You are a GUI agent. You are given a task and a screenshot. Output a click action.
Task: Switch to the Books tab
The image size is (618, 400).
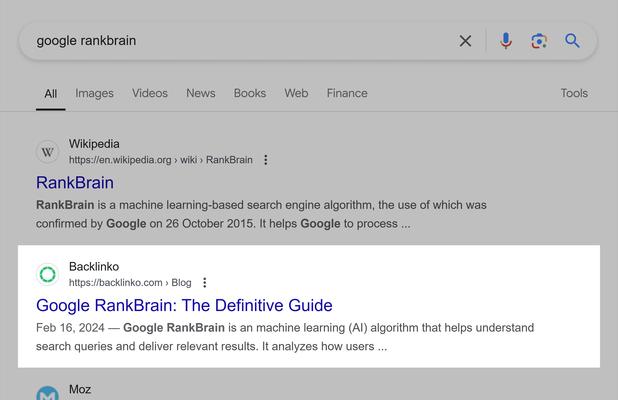pyautogui.click(x=249, y=93)
